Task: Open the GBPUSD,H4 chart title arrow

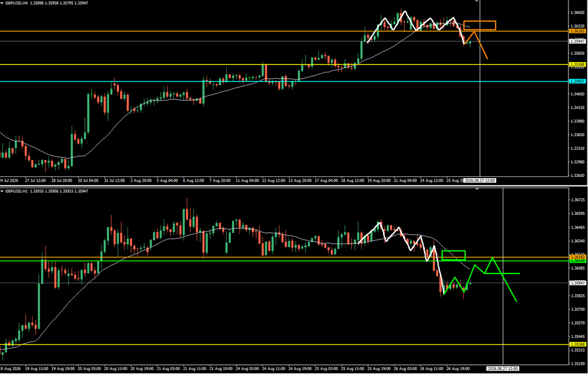Action: pyautogui.click(x=2, y=3)
